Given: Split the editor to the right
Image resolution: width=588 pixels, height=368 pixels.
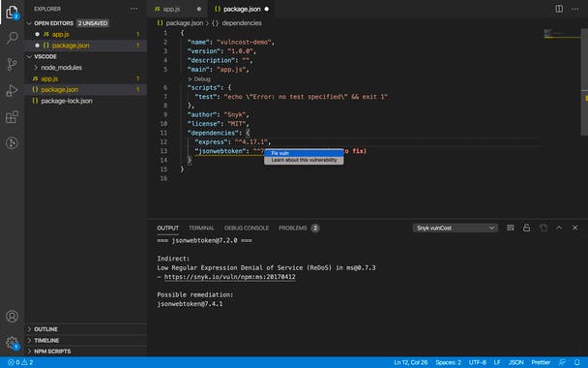Looking at the screenshot, I should (559, 9).
